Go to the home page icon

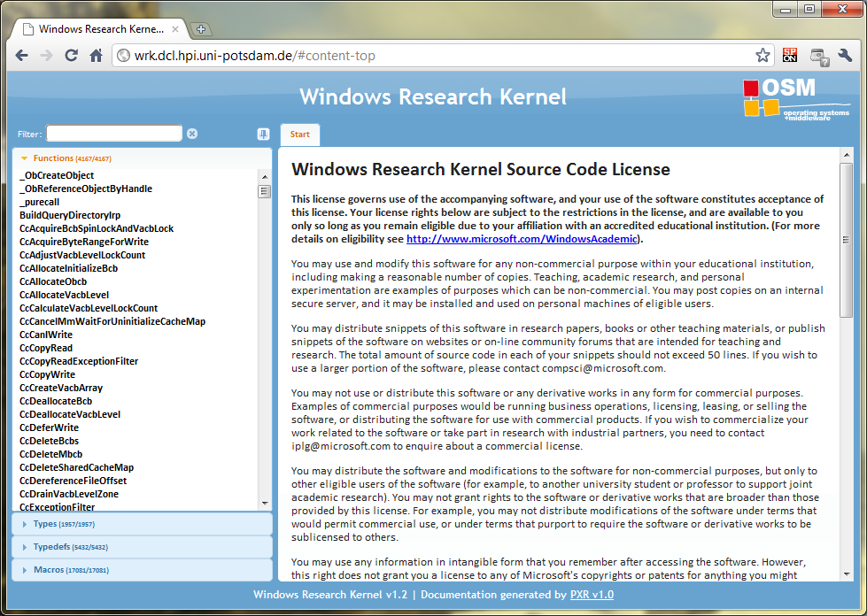[x=97, y=55]
